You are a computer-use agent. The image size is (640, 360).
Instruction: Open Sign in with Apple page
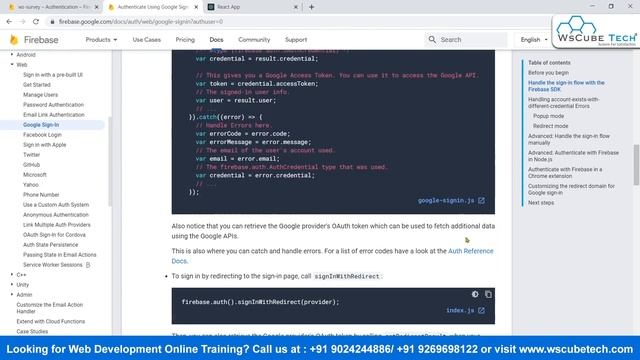(x=44, y=145)
